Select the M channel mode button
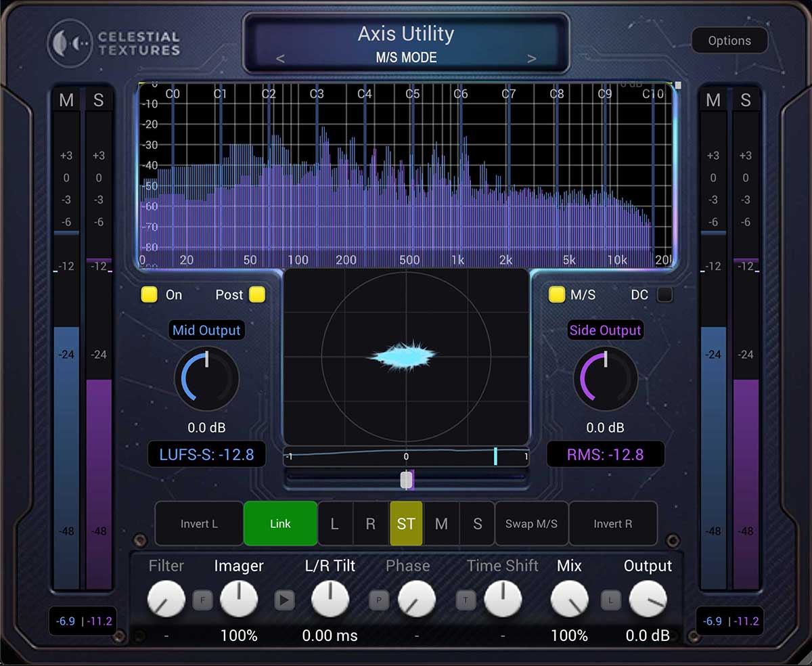This screenshot has height=666, width=812. pyautogui.click(x=441, y=523)
